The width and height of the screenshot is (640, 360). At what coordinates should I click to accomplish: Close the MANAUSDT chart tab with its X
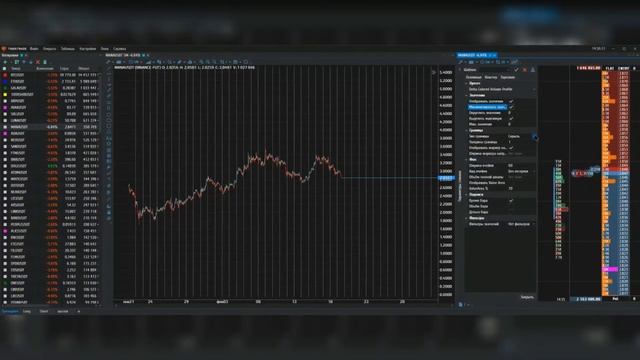click(x=148, y=55)
